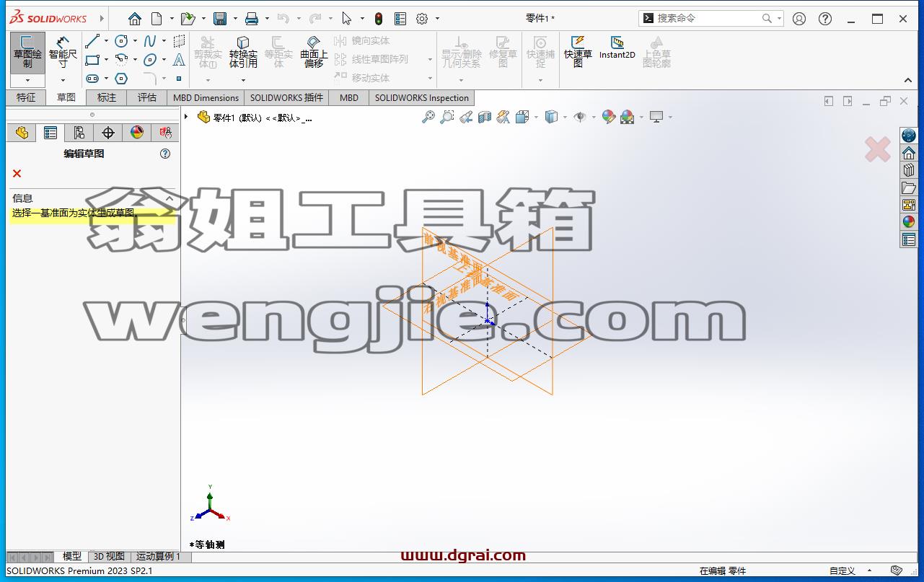
Task: Switch to the MBD Dimensions tab
Action: [x=206, y=97]
